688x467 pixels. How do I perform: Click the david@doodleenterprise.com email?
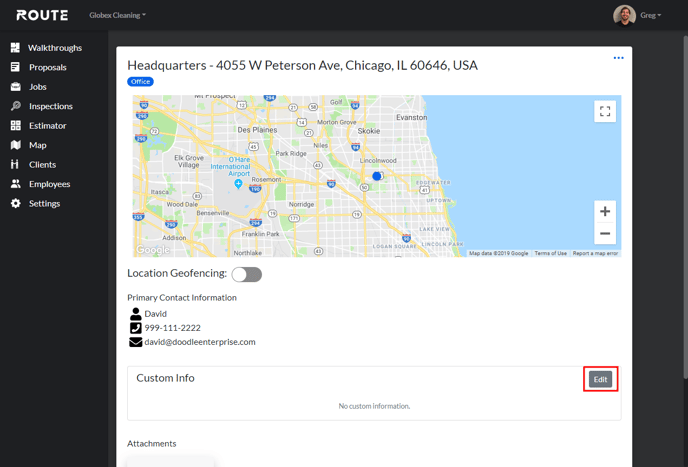pyautogui.click(x=200, y=342)
